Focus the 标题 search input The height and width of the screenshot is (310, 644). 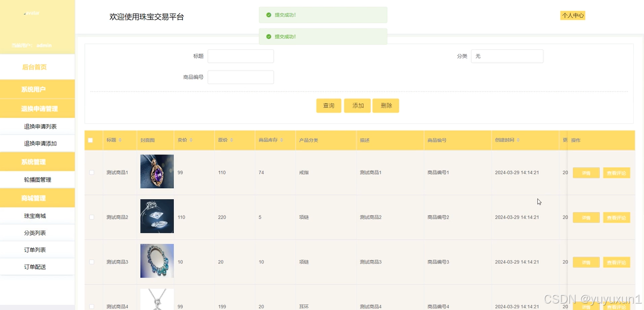241,56
